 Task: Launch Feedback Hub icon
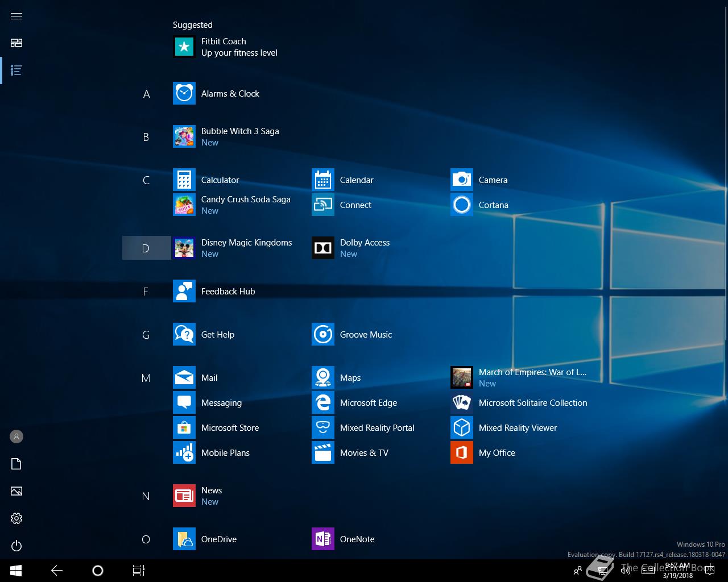pyautogui.click(x=184, y=291)
